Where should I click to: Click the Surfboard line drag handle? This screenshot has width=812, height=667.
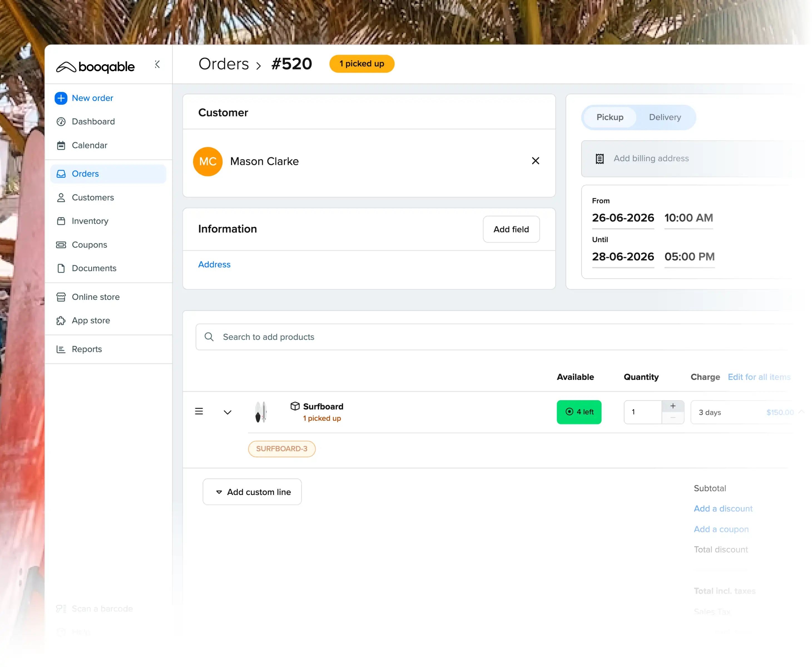[199, 412]
